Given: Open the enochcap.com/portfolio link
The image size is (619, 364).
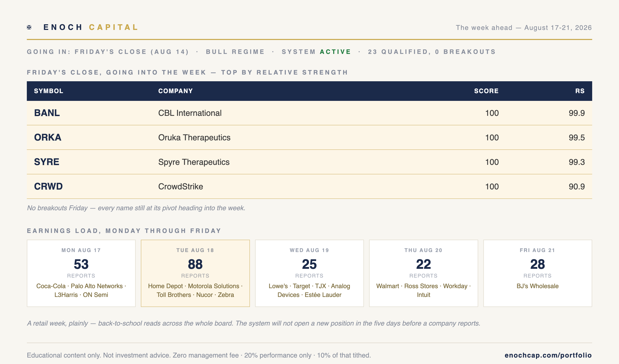Looking at the screenshot, I should pyautogui.click(x=548, y=355).
